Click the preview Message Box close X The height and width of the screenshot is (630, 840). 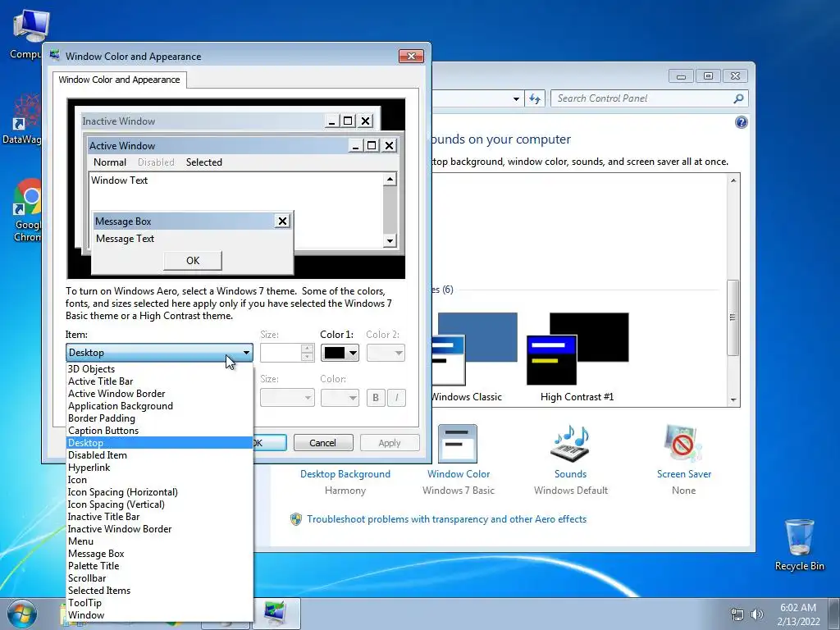282,221
